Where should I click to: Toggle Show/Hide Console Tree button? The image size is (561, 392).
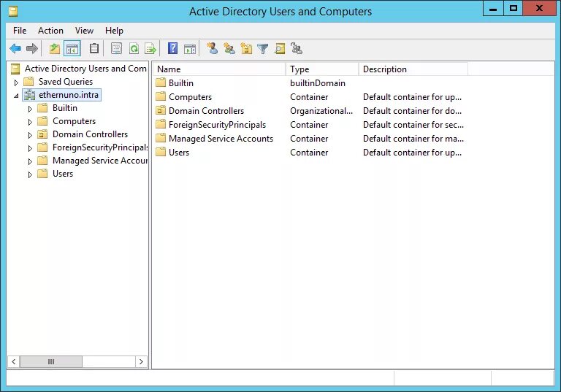(72, 48)
